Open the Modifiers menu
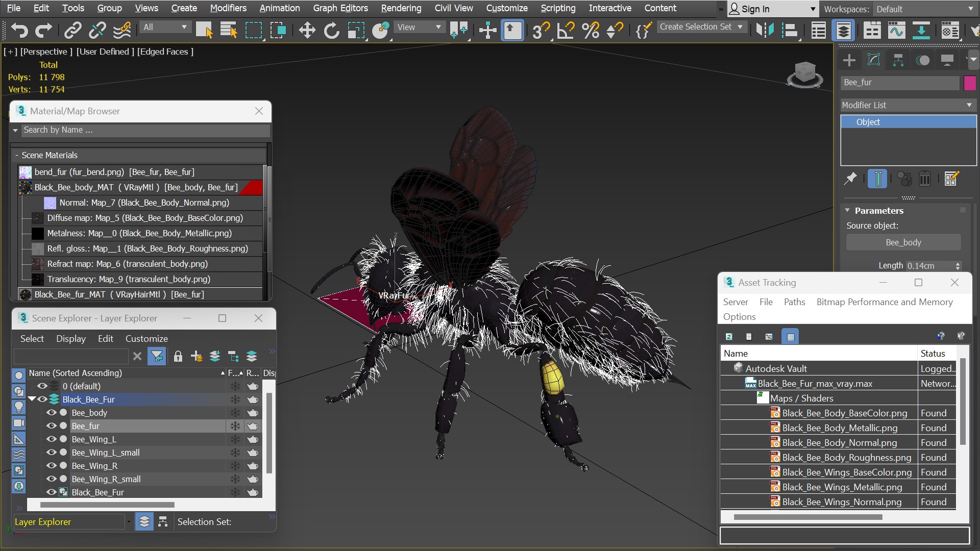980x551 pixels. tap(228, 8)
